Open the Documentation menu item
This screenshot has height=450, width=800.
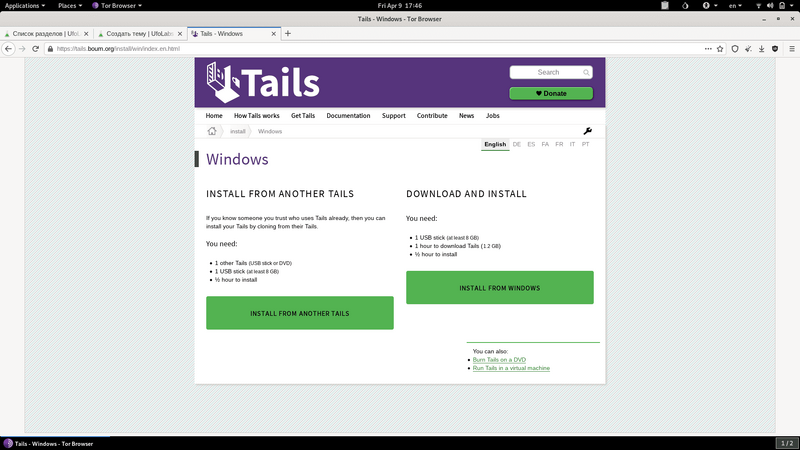(348, 116)
